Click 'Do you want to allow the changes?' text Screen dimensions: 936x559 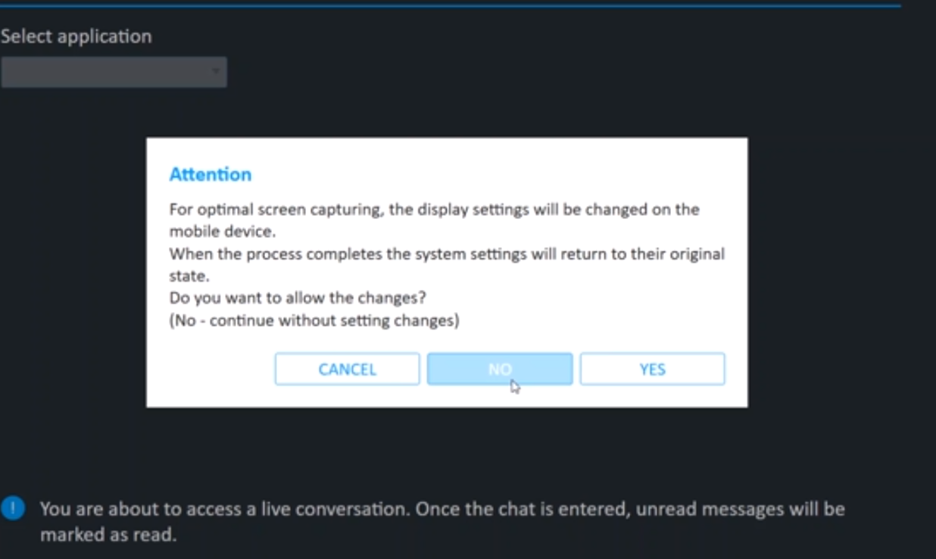click(297, 297)
